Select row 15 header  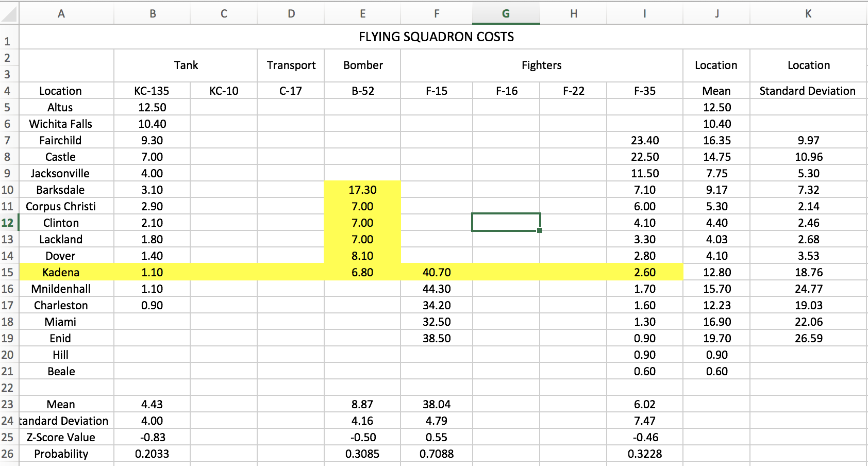[9, 272]
